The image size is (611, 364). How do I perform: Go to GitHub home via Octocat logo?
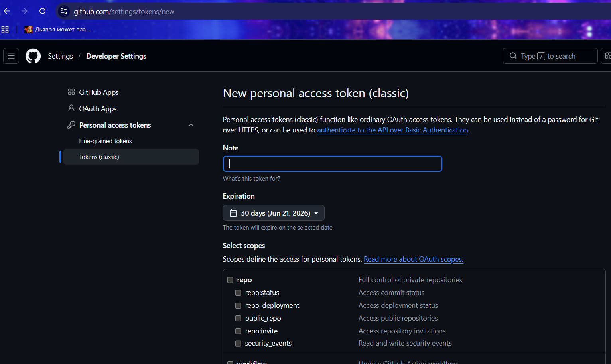33,56
